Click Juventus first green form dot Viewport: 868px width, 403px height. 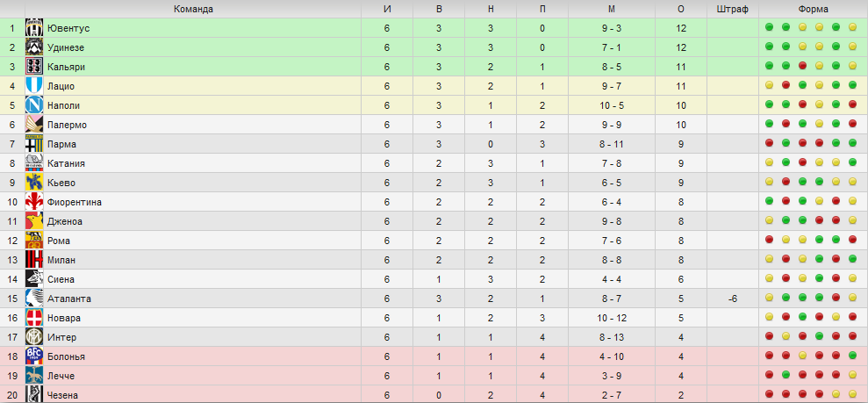(x=769, y=27)
